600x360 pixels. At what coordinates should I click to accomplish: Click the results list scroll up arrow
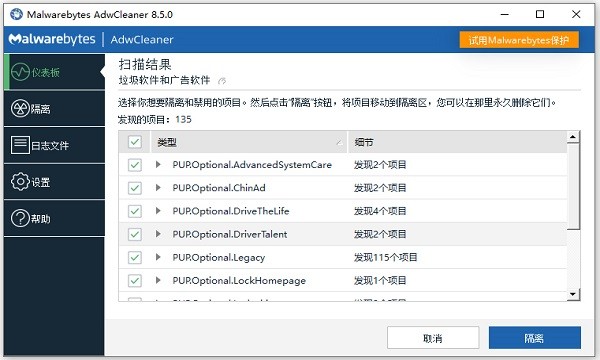(x=573, y=137)
